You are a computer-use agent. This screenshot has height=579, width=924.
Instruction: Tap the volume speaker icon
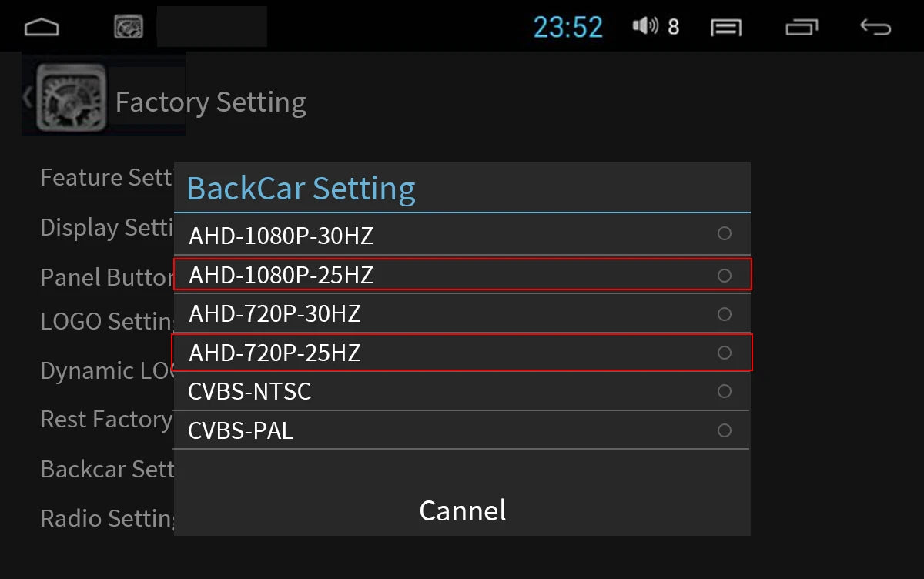pyautogui.click(x=645, y=26)
